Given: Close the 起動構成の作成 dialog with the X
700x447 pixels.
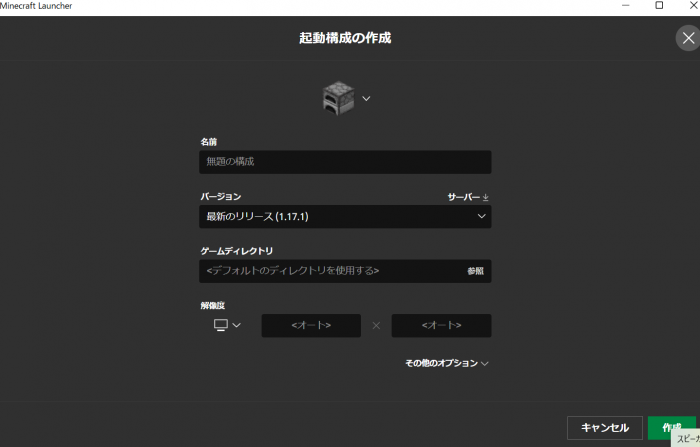Looking at the screenshot, I should pos(687,39).
